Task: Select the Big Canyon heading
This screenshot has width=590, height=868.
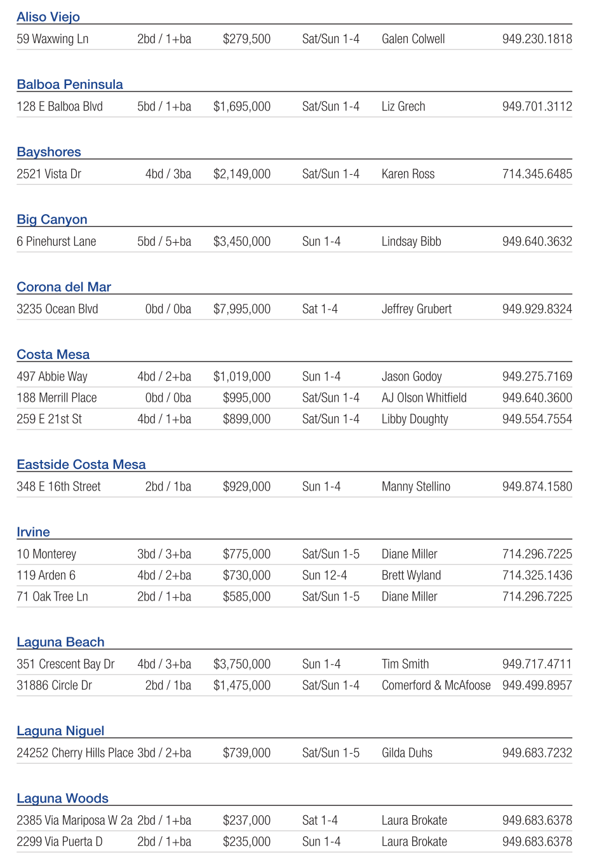Action: [x=52, y=219]
